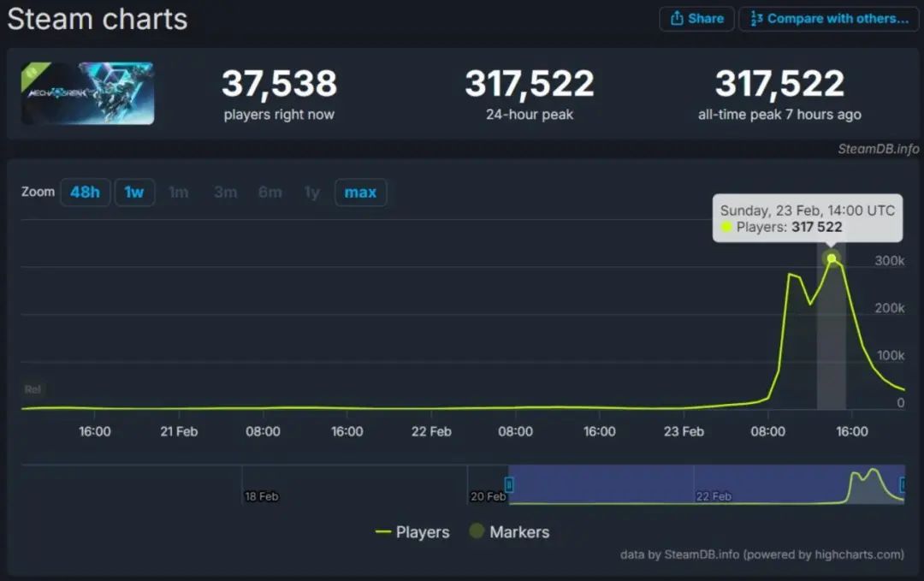Set zoom to 48h
Viewport: 924px width, 581px height.
[x=85, y=192]
